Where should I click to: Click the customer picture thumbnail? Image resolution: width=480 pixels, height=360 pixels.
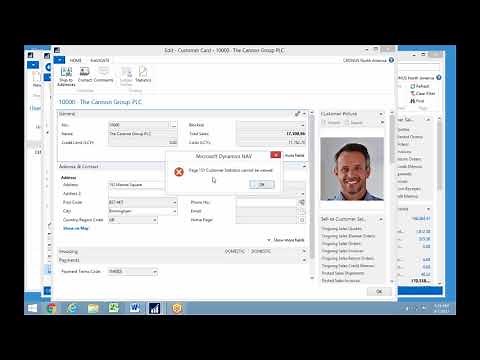tap(352, 169)
